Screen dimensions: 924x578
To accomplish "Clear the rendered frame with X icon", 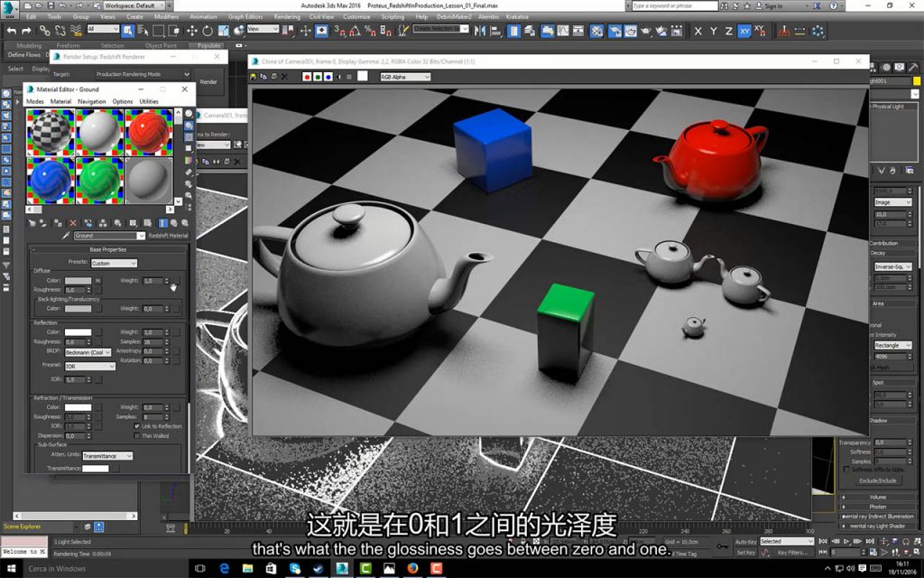I will point(284,77).
